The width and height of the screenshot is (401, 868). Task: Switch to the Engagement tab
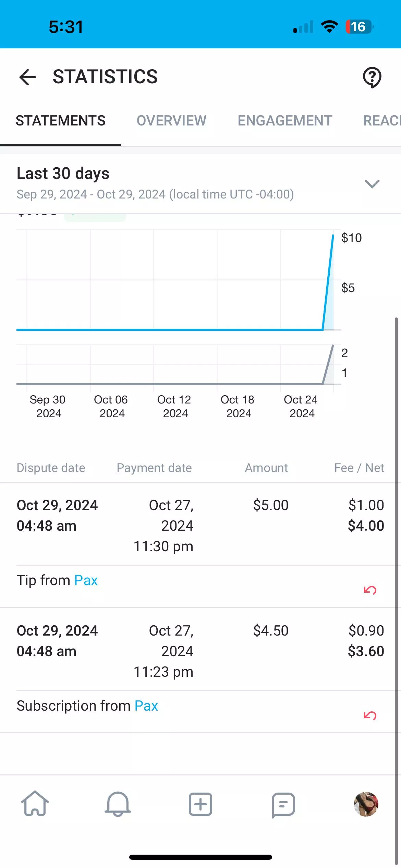[x=285, y=121]
